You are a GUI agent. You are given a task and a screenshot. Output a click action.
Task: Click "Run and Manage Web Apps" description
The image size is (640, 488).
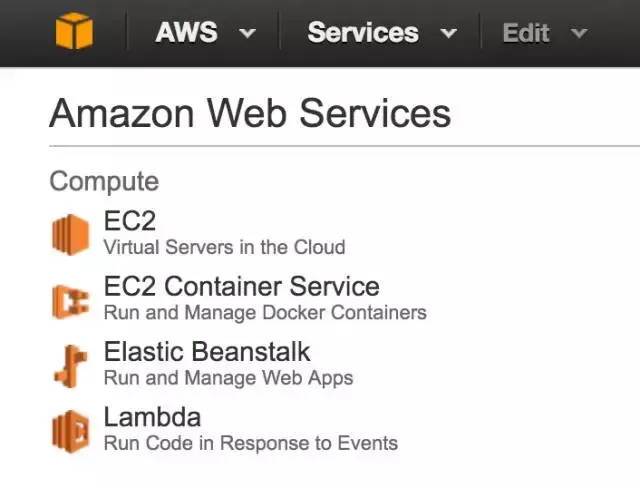(228, 378)
